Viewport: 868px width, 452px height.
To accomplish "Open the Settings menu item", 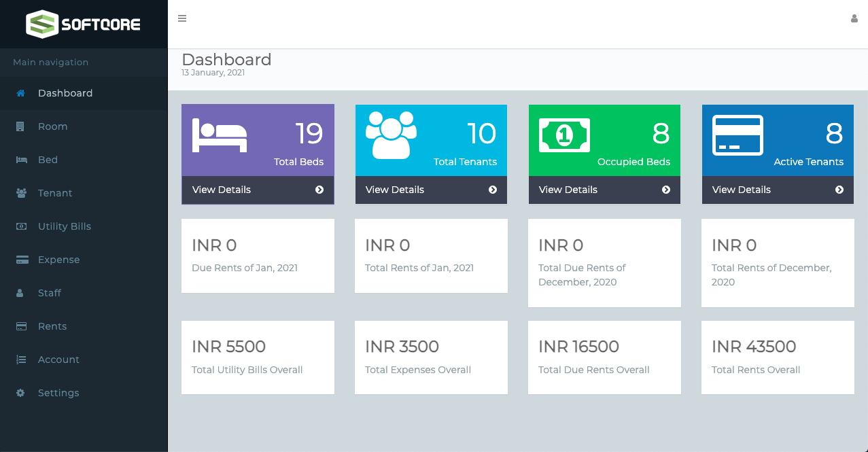I will point(84,393).
